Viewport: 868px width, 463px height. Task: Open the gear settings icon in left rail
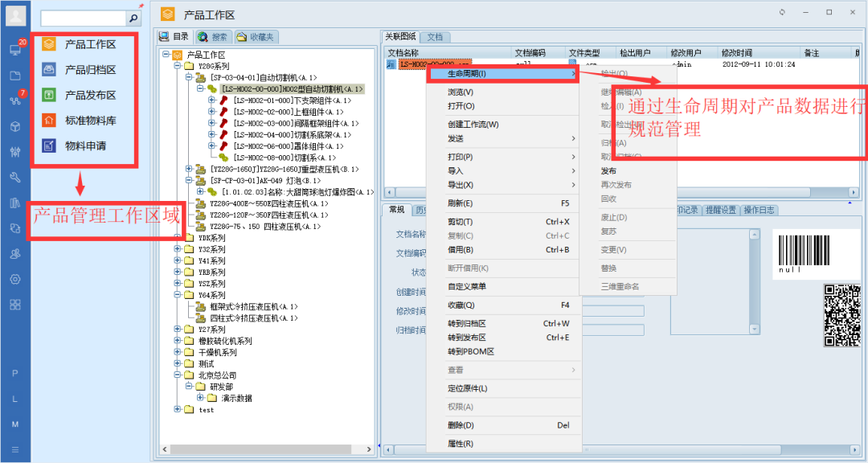pyautogui.click(x=15, y=279)
